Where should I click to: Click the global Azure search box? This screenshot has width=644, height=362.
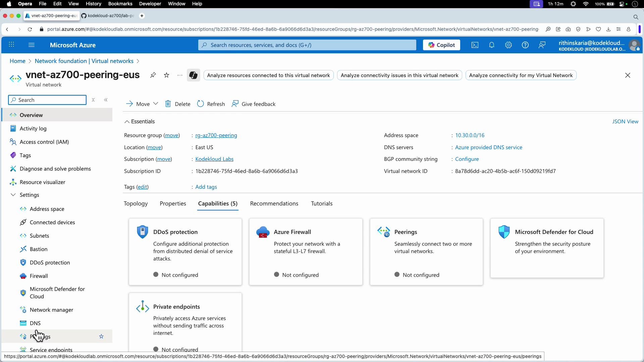point(307,45)
